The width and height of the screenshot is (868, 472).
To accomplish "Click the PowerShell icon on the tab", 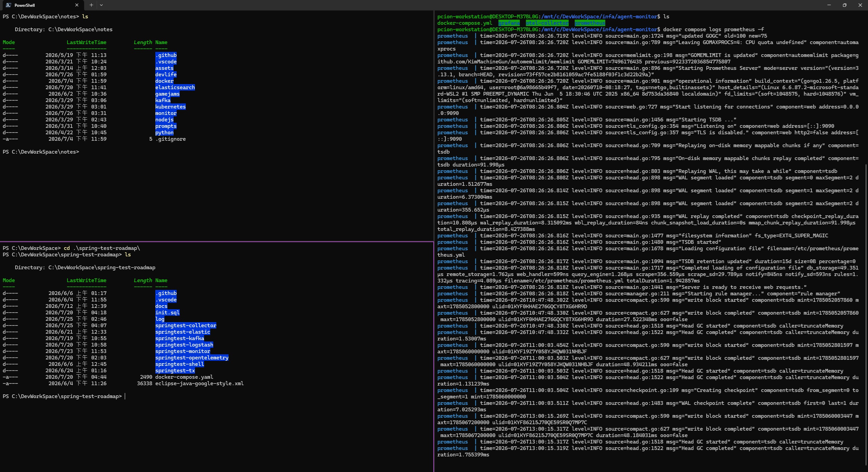I will coord(8,5).
